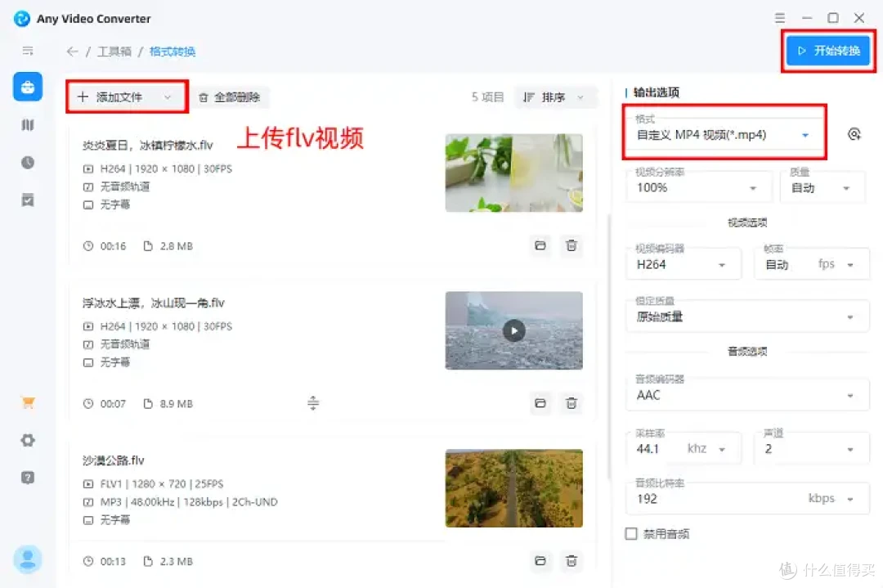Open output settings icon beside format box

[854, 134]
